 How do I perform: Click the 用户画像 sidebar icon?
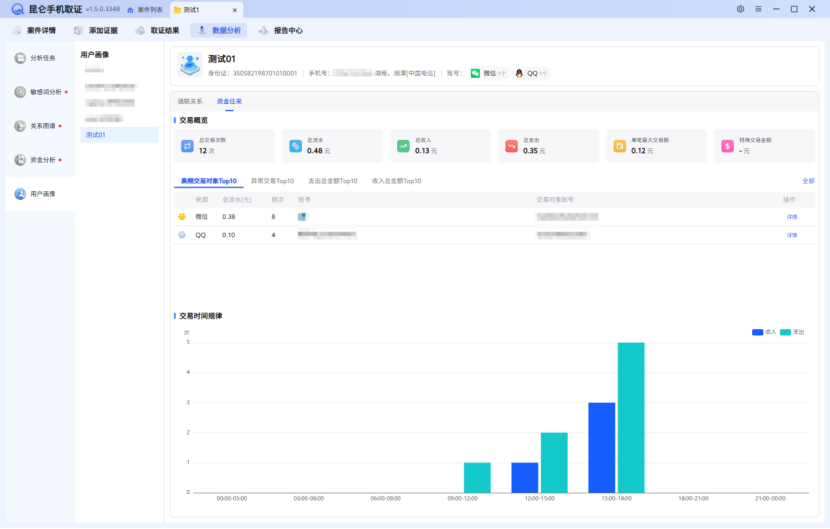click(x=20, y=194)
